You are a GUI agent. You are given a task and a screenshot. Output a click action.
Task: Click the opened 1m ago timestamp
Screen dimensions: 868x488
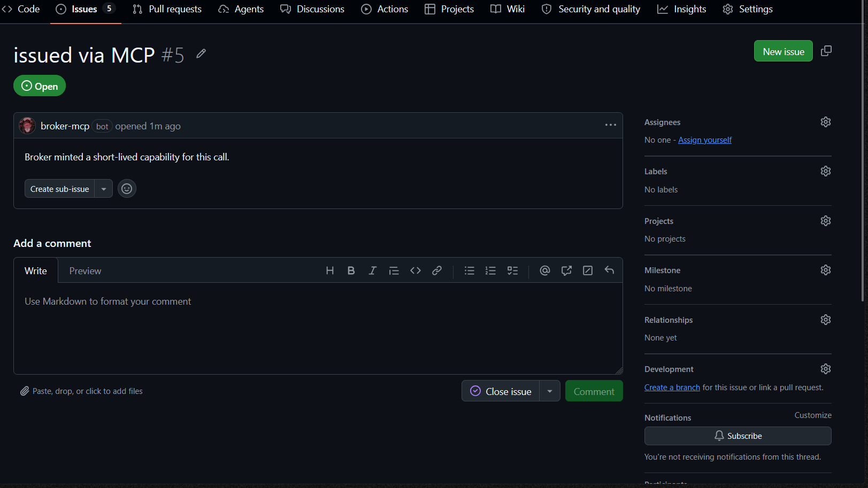[148, 126]
